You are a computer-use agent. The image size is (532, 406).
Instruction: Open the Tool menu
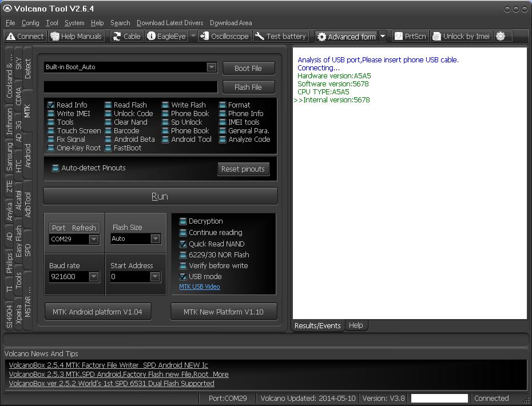[52, 23]
